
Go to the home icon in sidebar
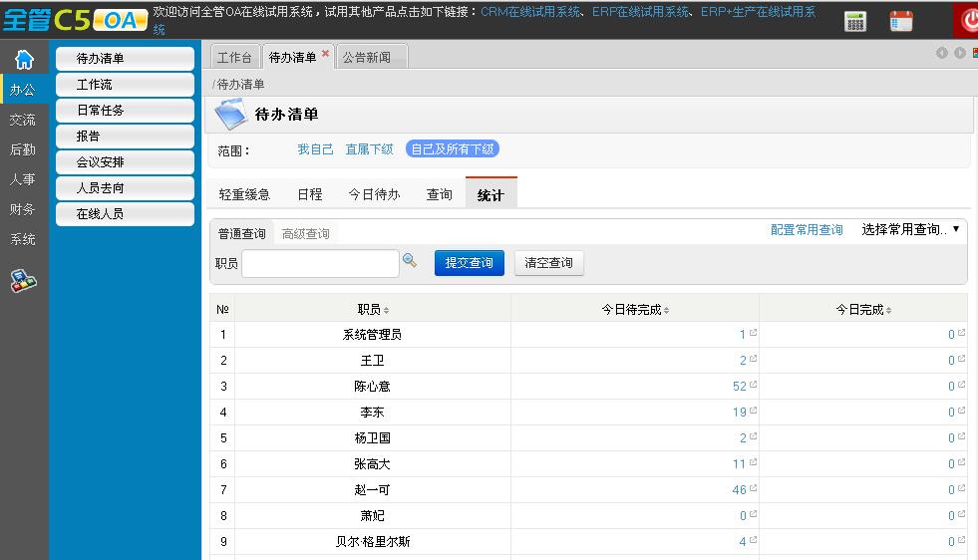click(x=24, y=60)
